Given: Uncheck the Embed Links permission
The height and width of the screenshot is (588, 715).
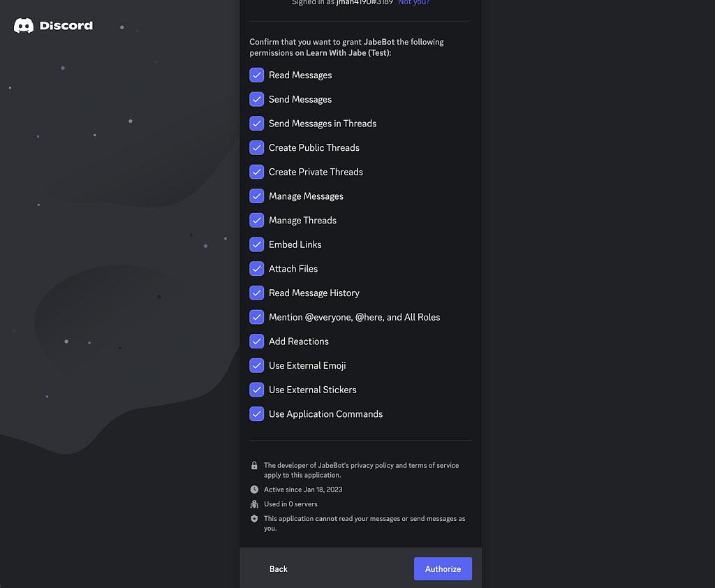Looking at the screenshot, I should point(257,244).
